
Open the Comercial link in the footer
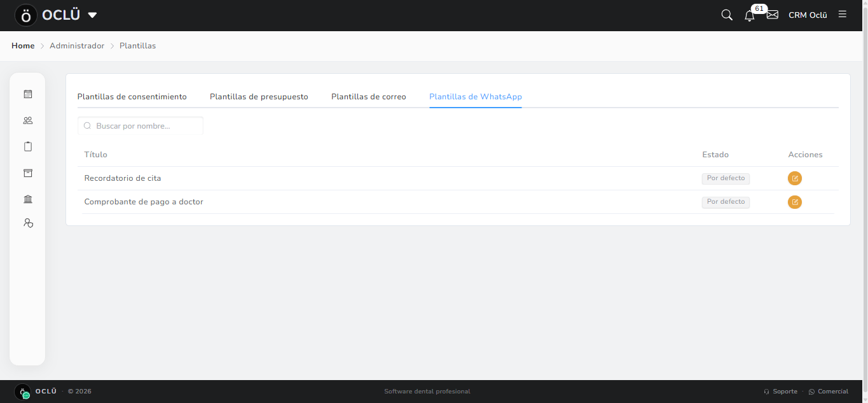[x=829, y=392]
